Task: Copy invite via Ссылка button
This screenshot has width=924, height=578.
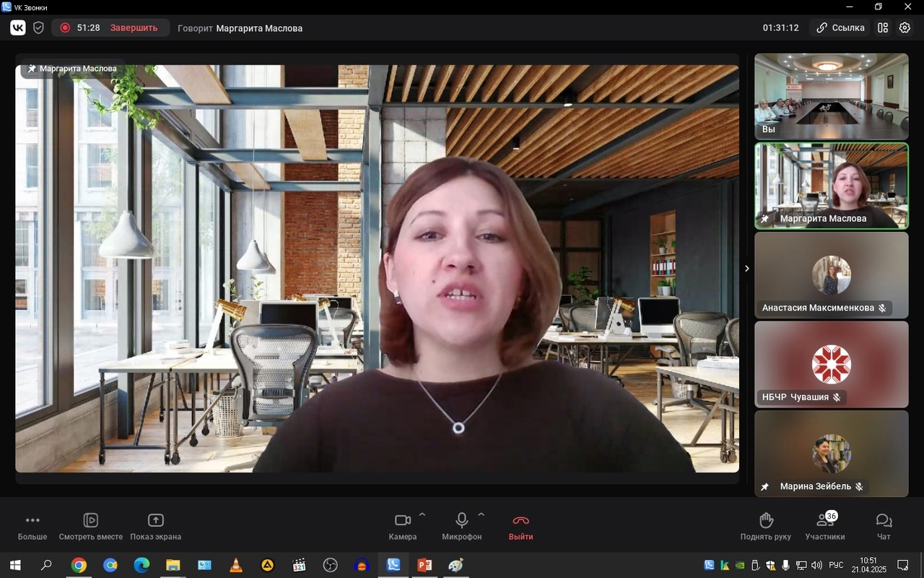Action: pyautogui.click(x=840, y=27)
